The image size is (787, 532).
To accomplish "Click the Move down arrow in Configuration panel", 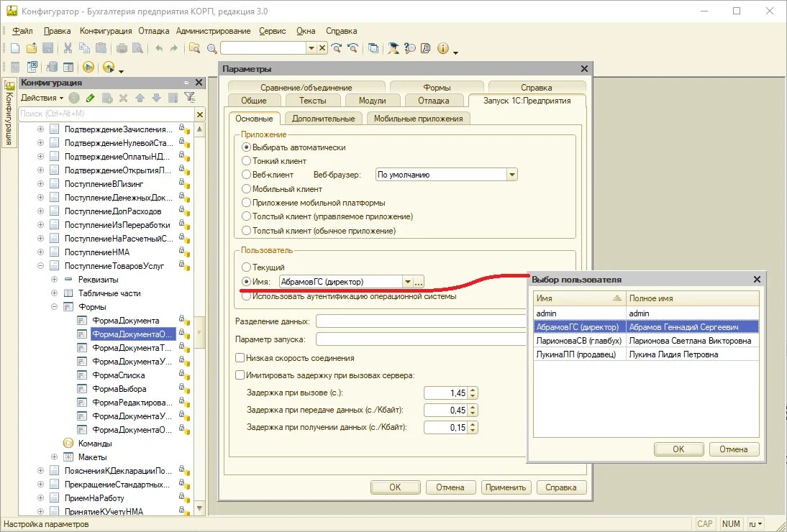I will (x=157, y=98).
